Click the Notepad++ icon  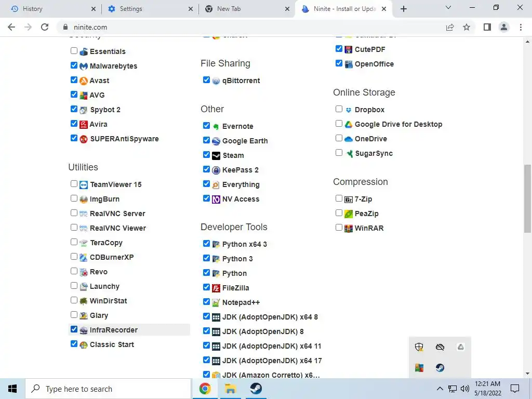coord(216,303)
